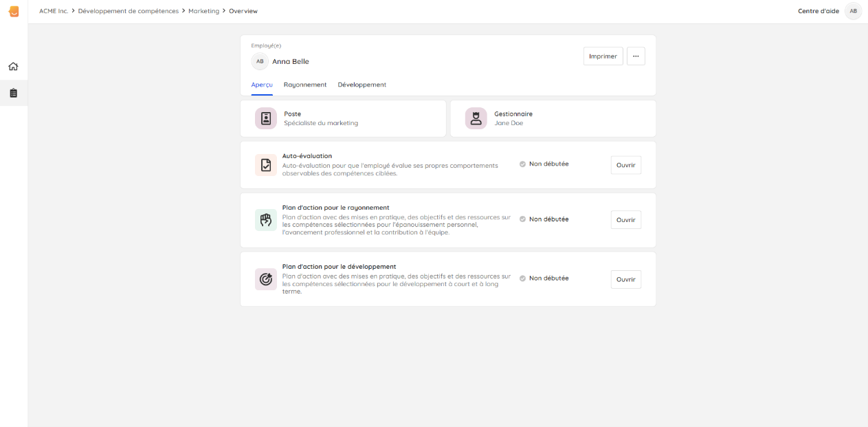Viewport: 868px width, 427px height.
Task: Switch to the Rayonnement tab
Action: coord(305,85)
